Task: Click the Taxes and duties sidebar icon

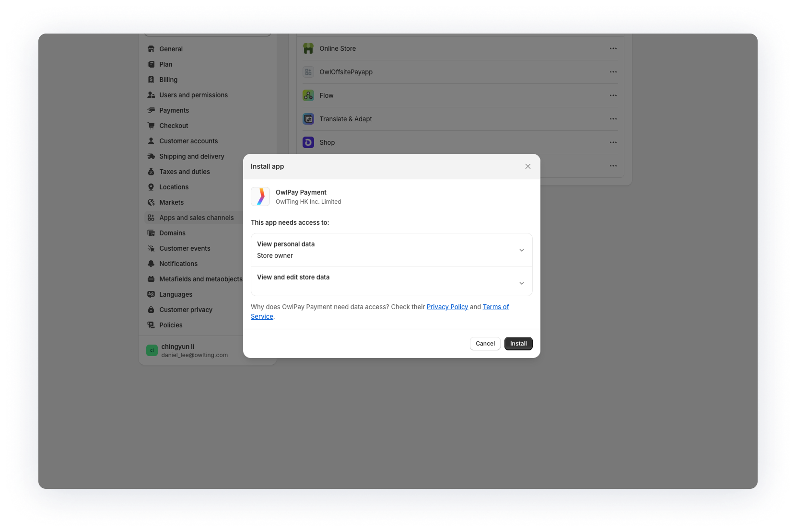Action: [151, 172]
